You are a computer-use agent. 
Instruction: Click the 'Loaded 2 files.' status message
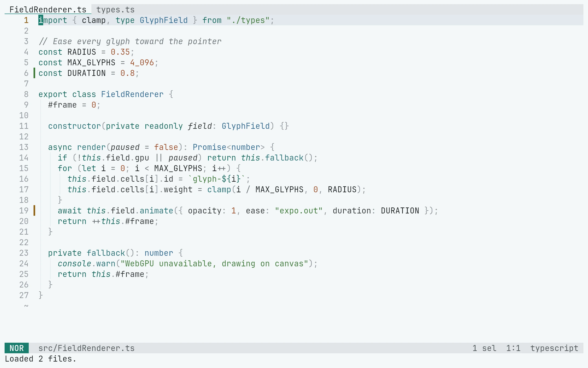pos(41,359)
